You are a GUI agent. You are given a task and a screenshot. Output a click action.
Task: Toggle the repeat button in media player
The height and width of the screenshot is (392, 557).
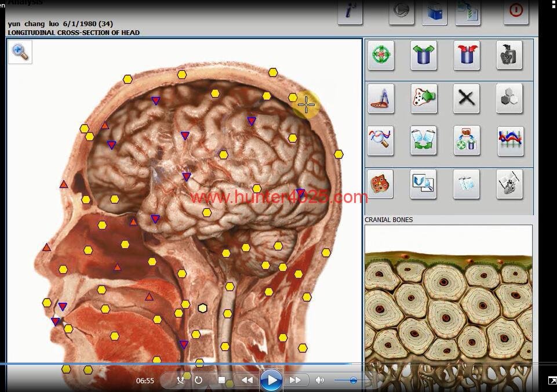click(x=198, y=380)
